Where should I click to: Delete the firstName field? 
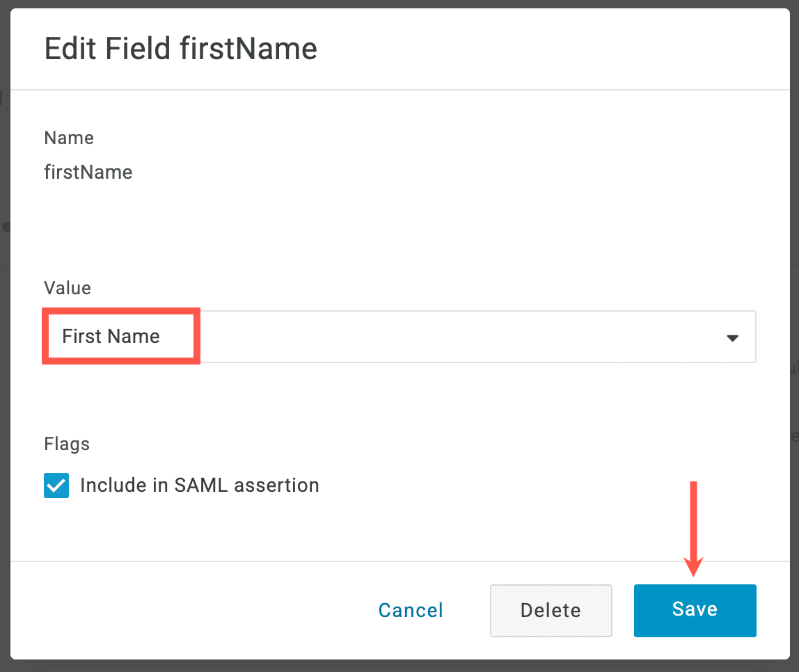(551, 610)
